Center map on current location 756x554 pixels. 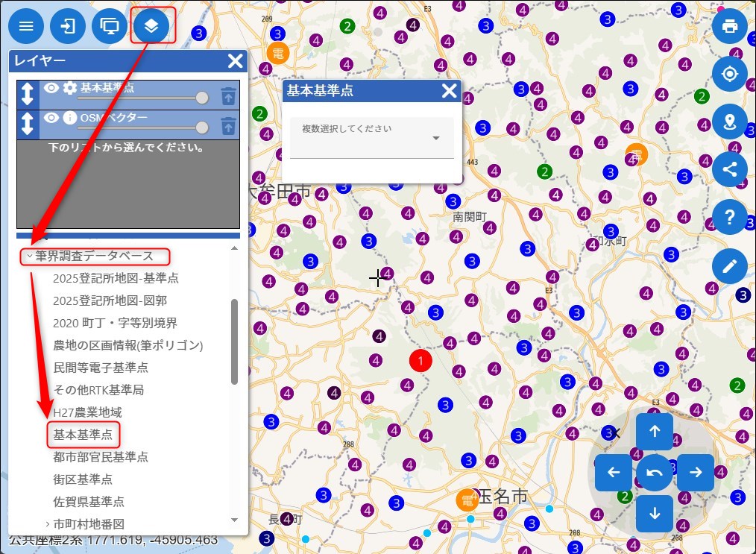pyautogui.click(x=729, y=74)
